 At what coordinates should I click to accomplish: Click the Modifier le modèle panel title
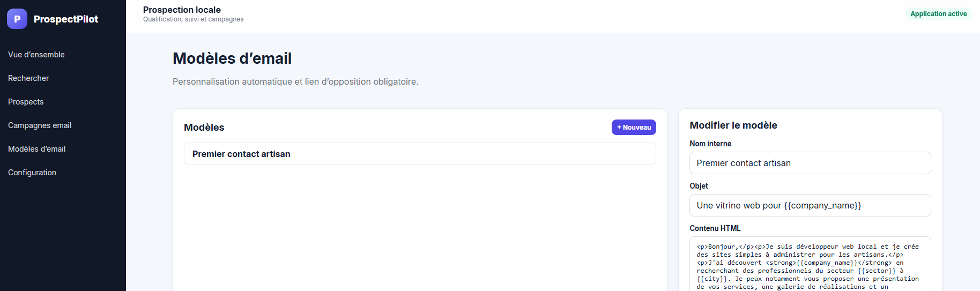point(733,125)
